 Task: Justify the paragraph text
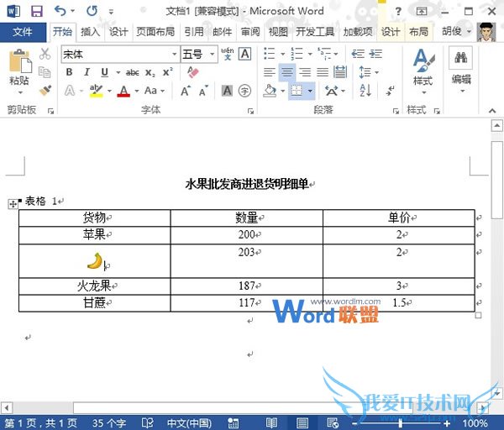[x=323, y=72]
